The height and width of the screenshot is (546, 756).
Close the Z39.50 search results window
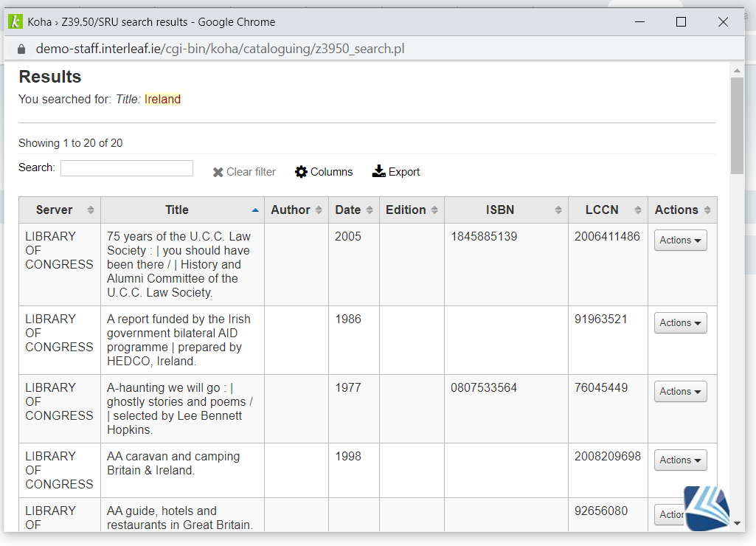pos(723,21)
